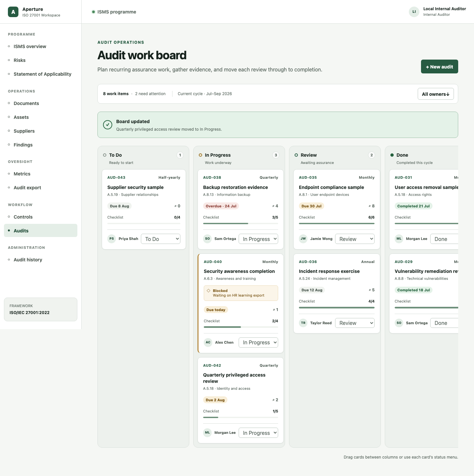Open Statement of Applicability page
This screenshot has height=476, width=474.
(40, 74)
